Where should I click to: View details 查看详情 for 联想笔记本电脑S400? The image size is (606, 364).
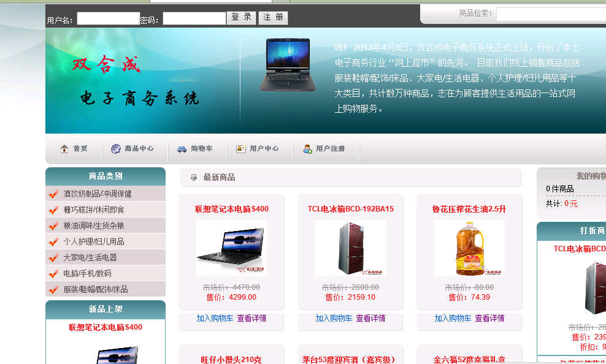[x=251, y=318]
